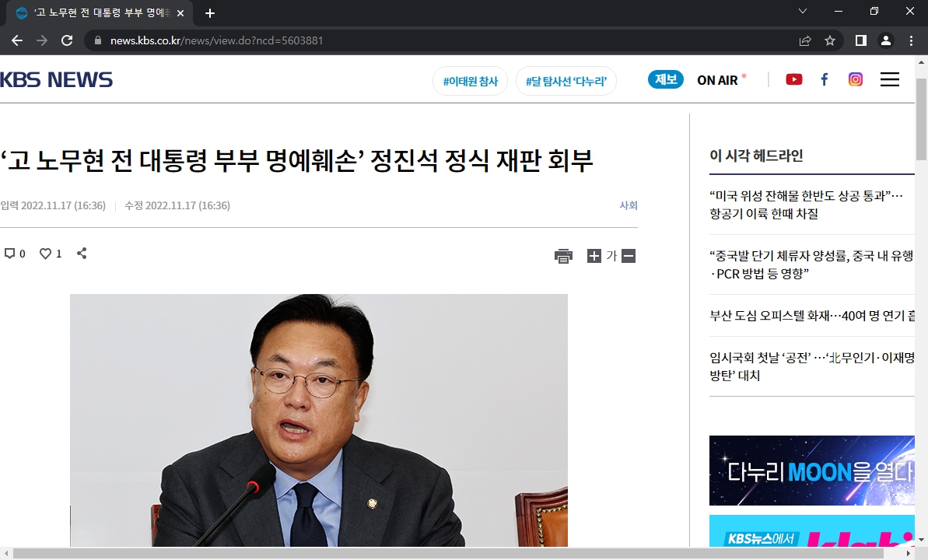
Task: Open KBS Instagram icon
Action: click(x=855, y=79)
